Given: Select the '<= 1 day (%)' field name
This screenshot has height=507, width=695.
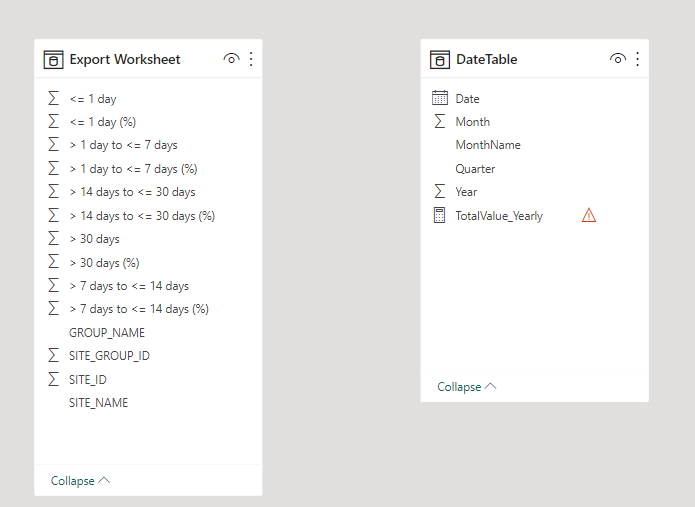Looking at the screenshot, I should pos(103,122).
